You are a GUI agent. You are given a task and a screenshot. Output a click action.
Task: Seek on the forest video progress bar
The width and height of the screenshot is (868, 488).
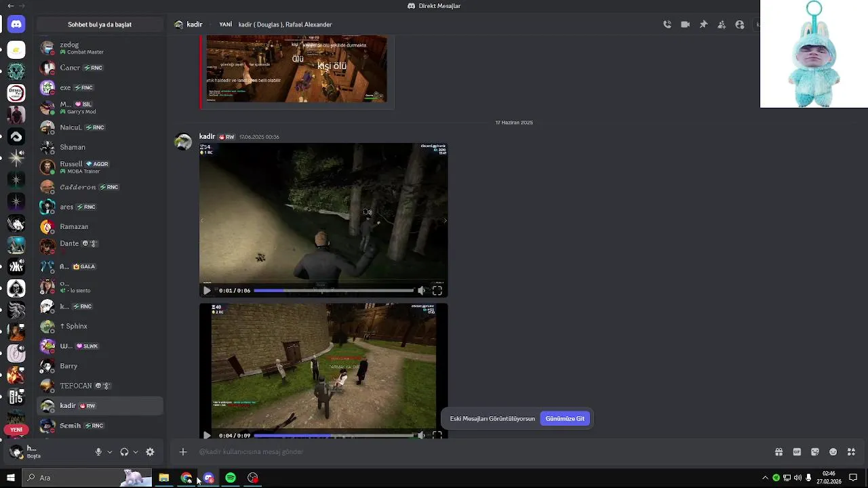[x=334, y=290]
